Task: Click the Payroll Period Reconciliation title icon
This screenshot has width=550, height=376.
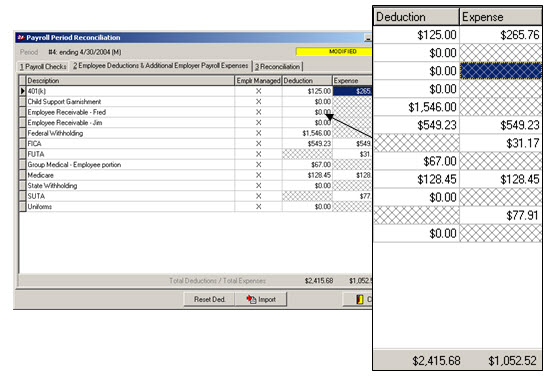Action: coord(21,38)
